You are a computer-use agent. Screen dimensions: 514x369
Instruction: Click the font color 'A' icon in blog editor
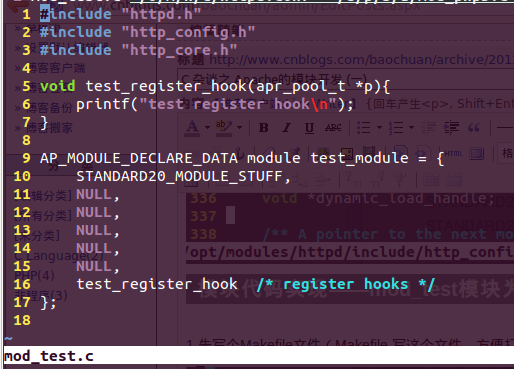pyautogui.click(x=192, y=128)
